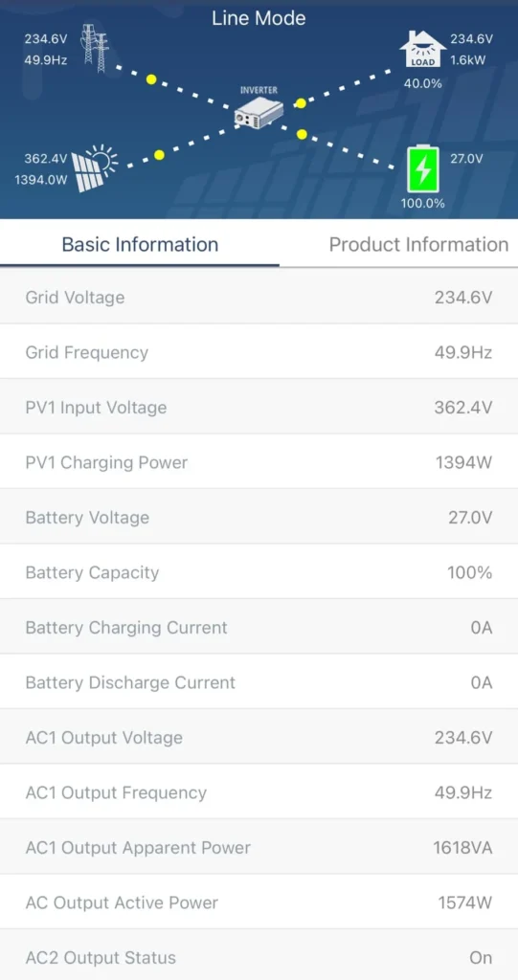Click the yellow dot on battery line
The width and height of the screenshot is (518, 980).
coord(303,134)
